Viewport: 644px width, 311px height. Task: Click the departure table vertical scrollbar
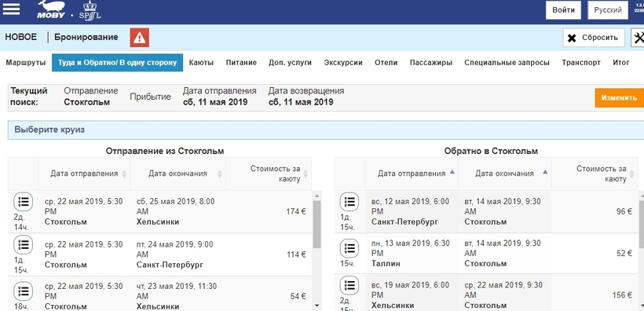pyautogui.click(x=317, y=251)
